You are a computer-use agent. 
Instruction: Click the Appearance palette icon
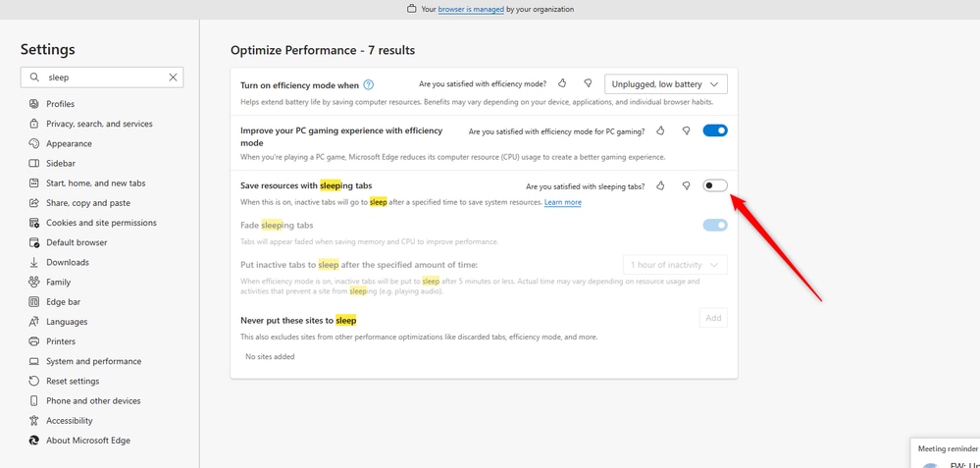coord(33,143)
